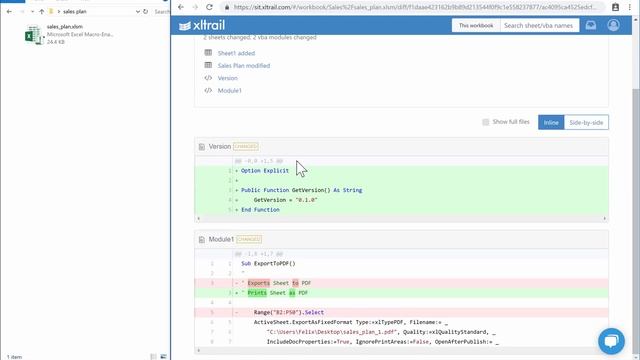Click the code icon beside Version link
The width and height of the screenshot is (640, 360).
point(208,78)
